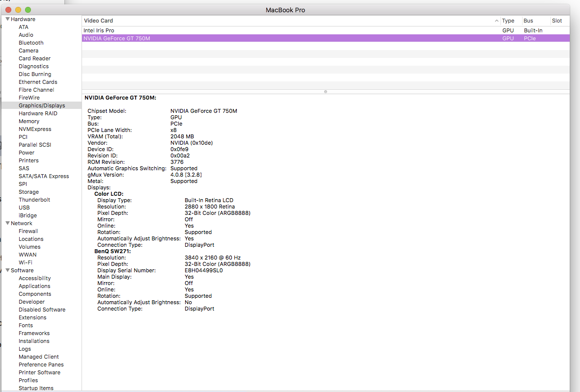This screenshot has height=392, width=580.
Task: Select Graphics/Displays in the sidebar
Action: pyautogui.click(x=42, y=105)
